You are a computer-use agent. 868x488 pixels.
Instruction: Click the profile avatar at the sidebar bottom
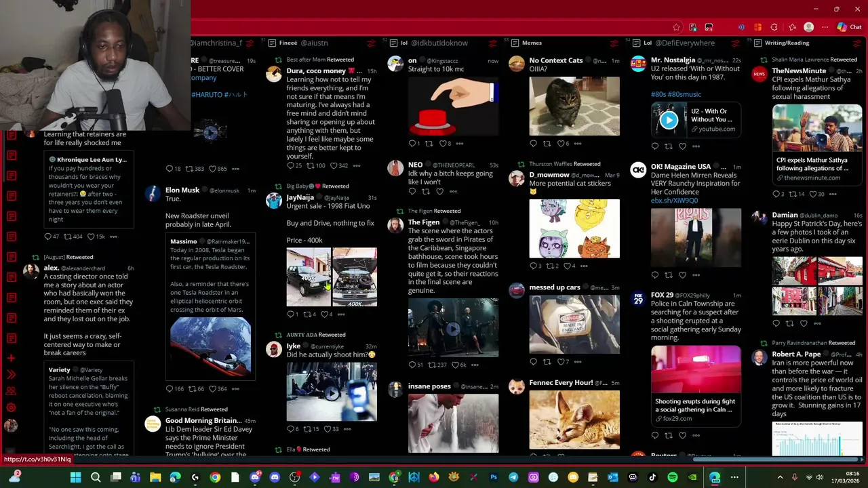pyautogui.click(x=11, y=426)
